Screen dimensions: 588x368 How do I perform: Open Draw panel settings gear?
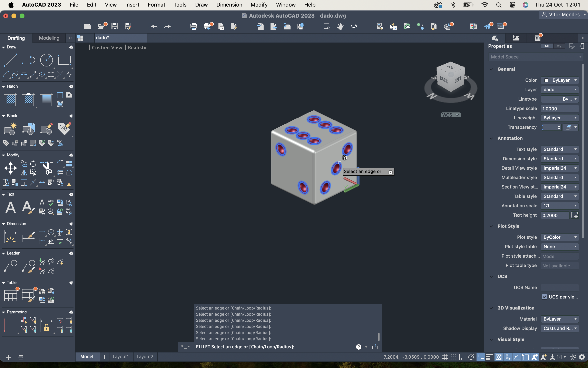tap(71, 47)
